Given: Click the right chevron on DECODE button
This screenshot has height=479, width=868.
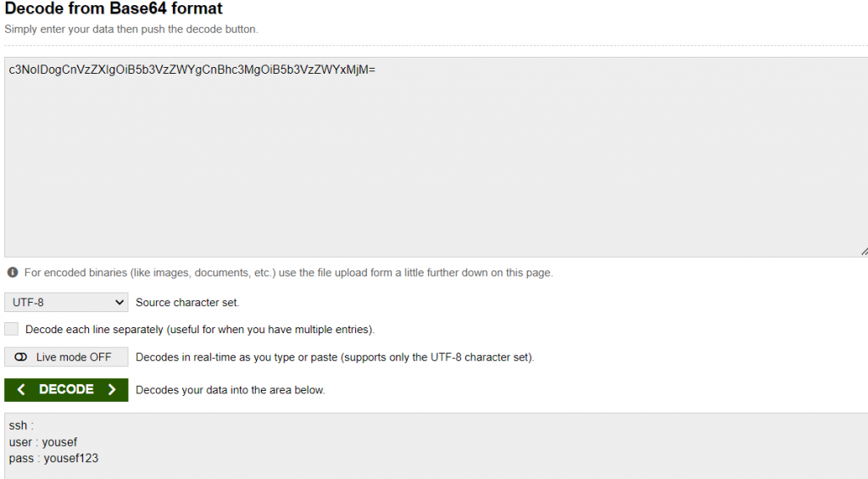Looking at the screenshot, I should pyautogui.click(x=111, y=390).
